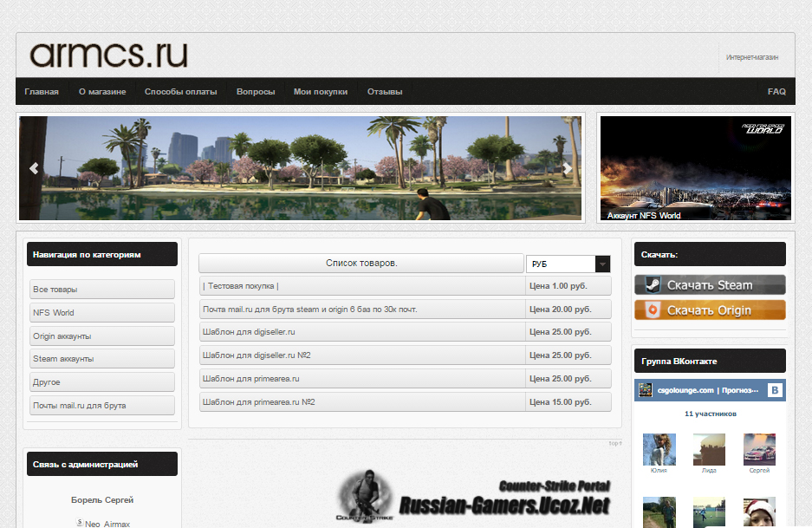
Task: Click csgolounge.com group title link
Action: click(x=708, y=390)
